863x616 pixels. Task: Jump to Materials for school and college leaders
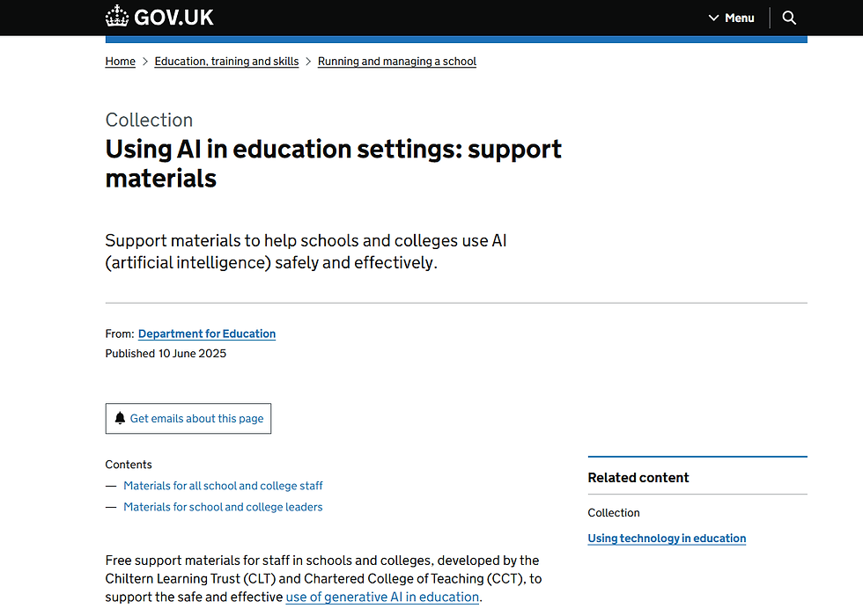[x=223, y=507]
